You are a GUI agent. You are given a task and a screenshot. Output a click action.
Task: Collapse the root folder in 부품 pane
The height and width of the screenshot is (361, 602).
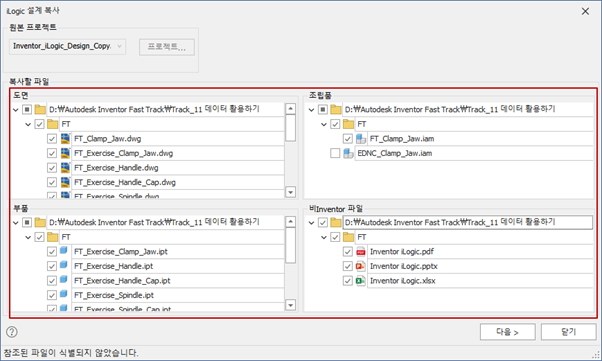click(16, 223)
